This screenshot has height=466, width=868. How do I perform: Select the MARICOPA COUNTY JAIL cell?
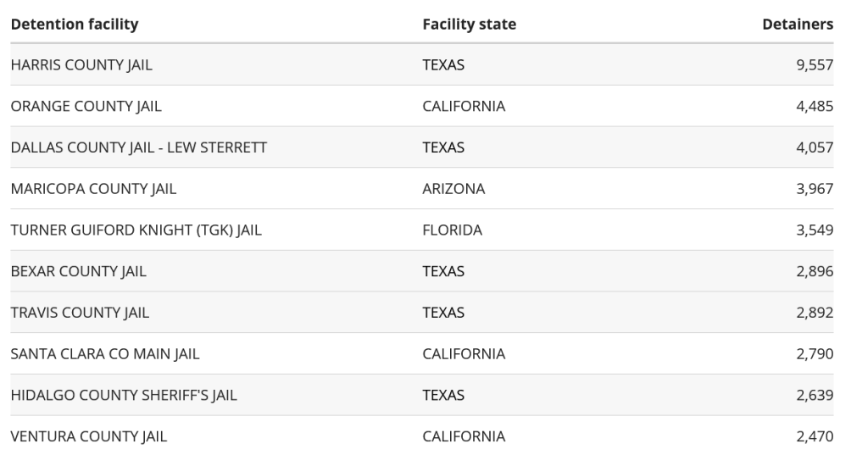[x=93, y=189]
